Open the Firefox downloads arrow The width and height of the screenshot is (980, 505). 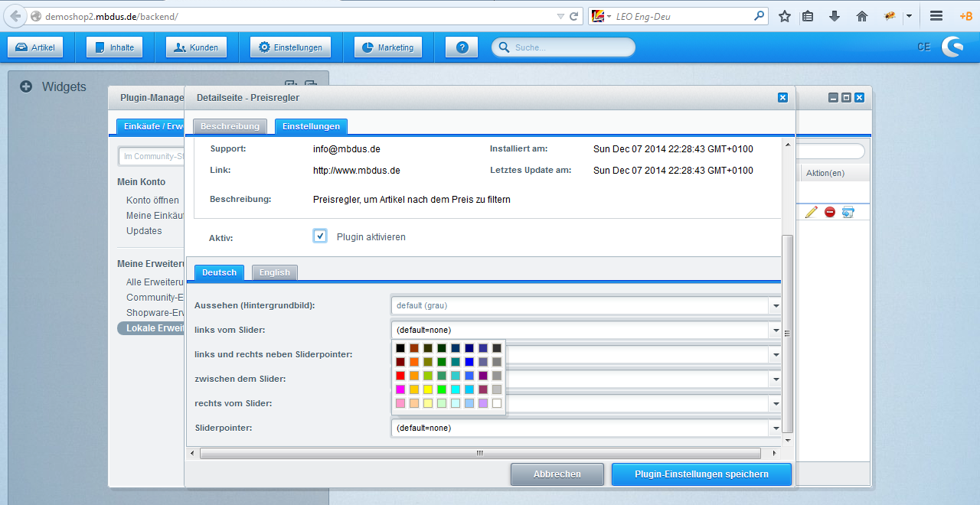(x=835, y=16)
